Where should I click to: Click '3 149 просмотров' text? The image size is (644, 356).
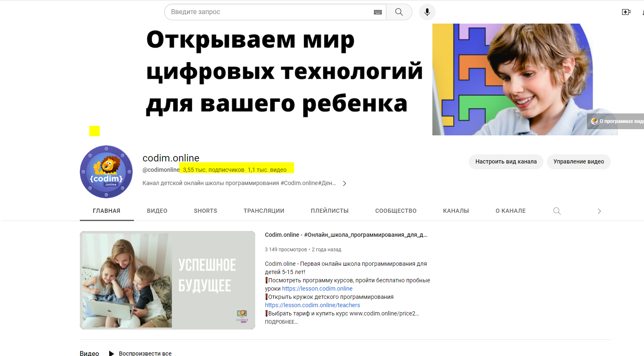click(286, 250)
